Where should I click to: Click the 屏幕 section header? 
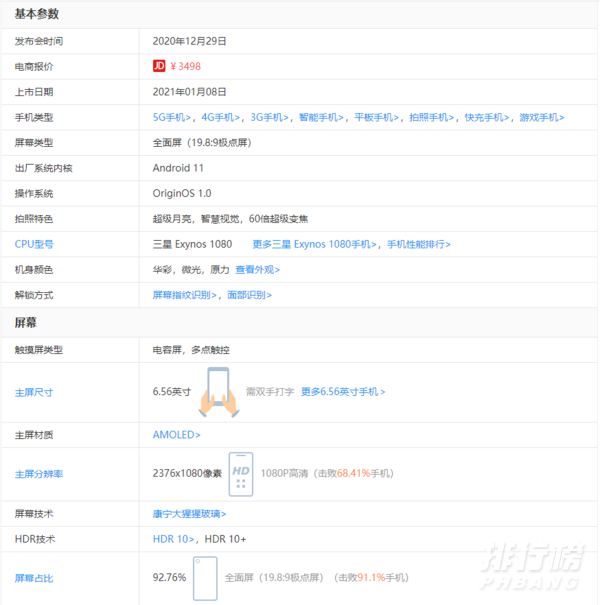[25, 323]
